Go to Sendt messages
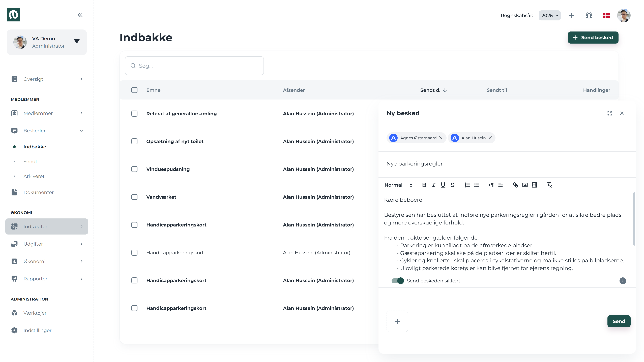 [x=30, y=161]
